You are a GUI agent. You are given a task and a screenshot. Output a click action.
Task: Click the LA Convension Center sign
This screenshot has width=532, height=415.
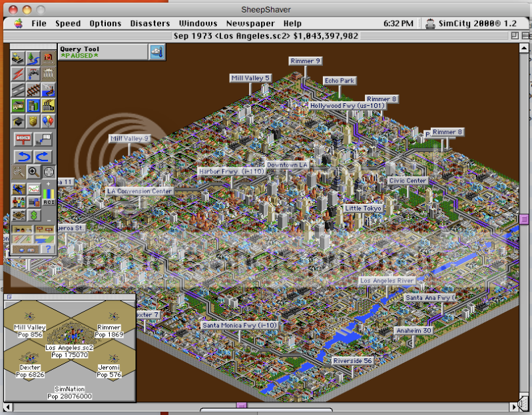[x=139, y=191]
